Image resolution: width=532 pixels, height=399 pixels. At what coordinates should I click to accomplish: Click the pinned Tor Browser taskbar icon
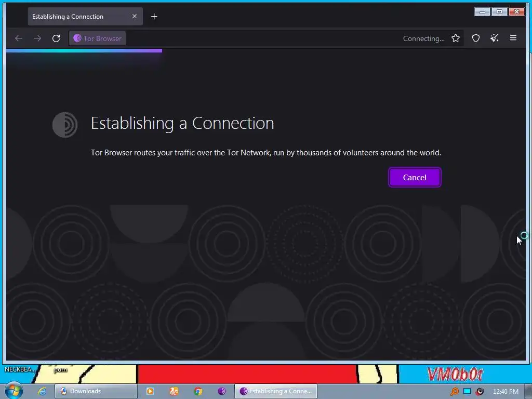pyautogui.click(x=222, y=391)
